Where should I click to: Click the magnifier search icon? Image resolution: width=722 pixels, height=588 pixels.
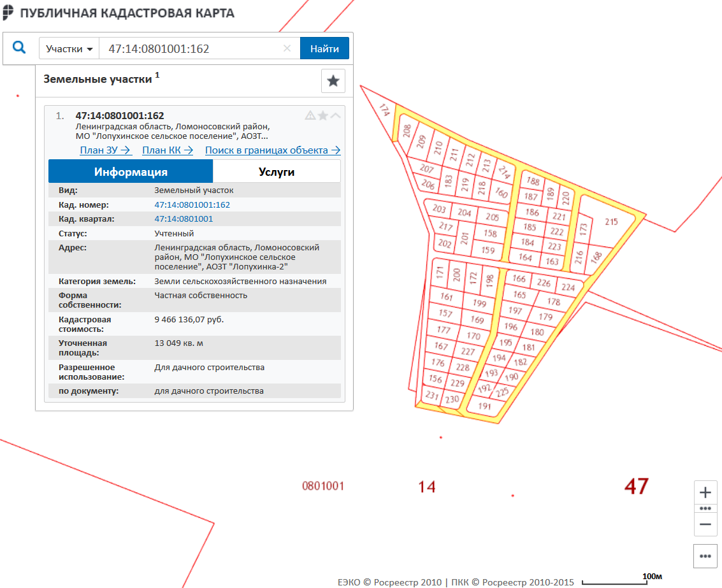pyautogui.click(x=19, y=47)
